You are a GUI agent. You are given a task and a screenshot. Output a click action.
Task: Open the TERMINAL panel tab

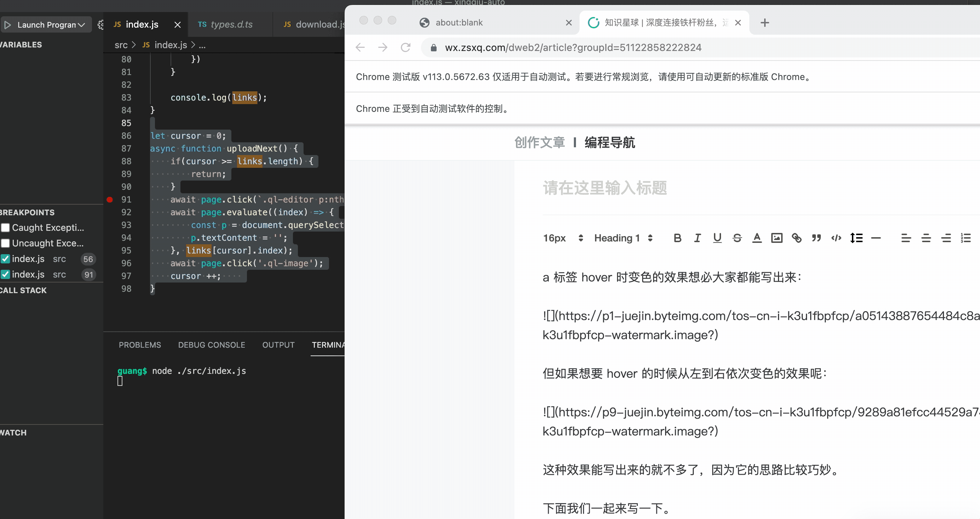tap(328, 345)
